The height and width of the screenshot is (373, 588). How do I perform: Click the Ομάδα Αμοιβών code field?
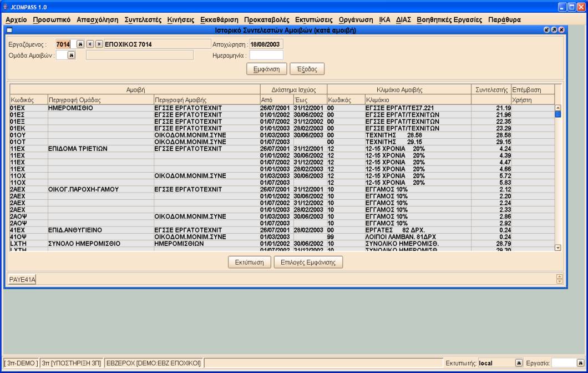tap(62, 55)
